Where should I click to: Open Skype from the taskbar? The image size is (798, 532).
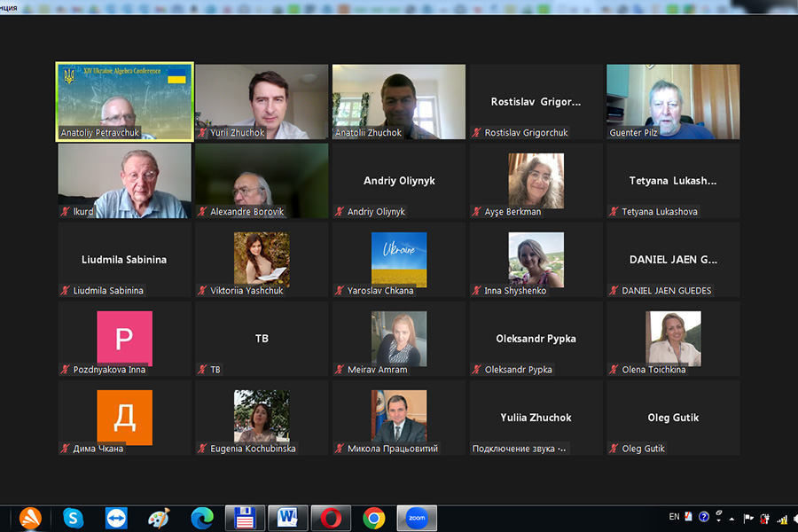pyautogui.click(x=74, y=518)
